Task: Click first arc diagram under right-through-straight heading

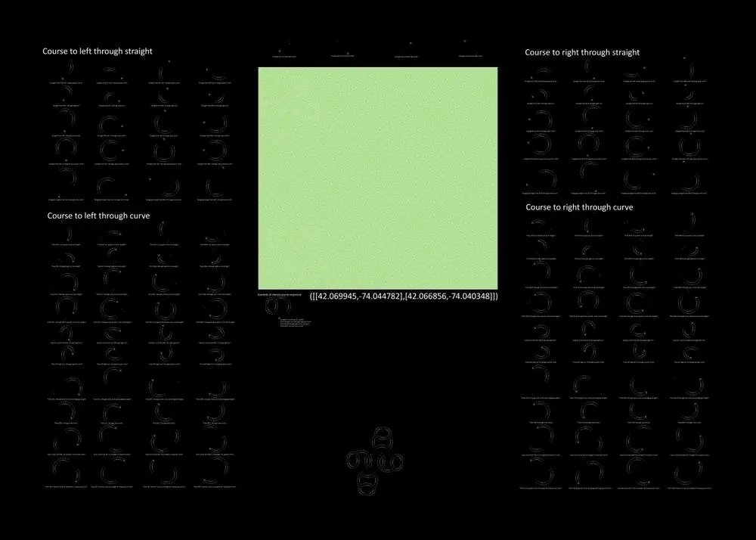Action: (541, 73)
